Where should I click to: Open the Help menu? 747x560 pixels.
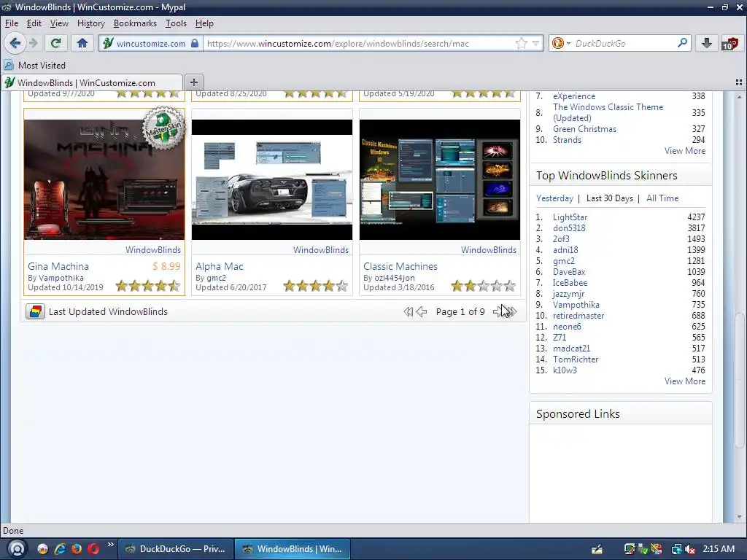click(x=204, y=23)
